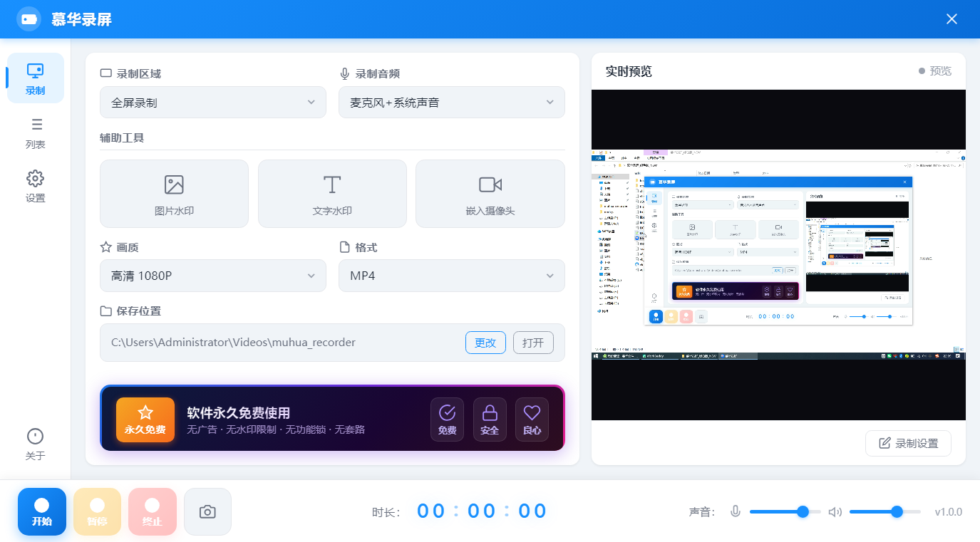Screen dimensions: 980x542
Task: Click the 辅助工具 section heading
Action: tap(122, 137)
